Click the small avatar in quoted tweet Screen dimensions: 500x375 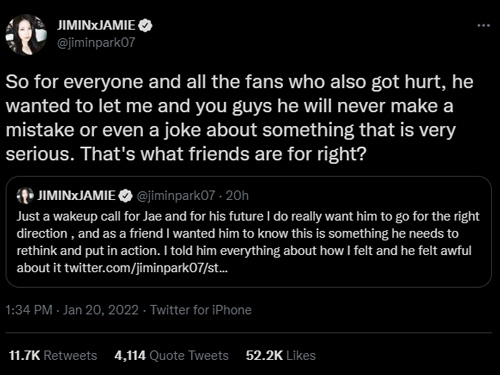click(25, 196)
